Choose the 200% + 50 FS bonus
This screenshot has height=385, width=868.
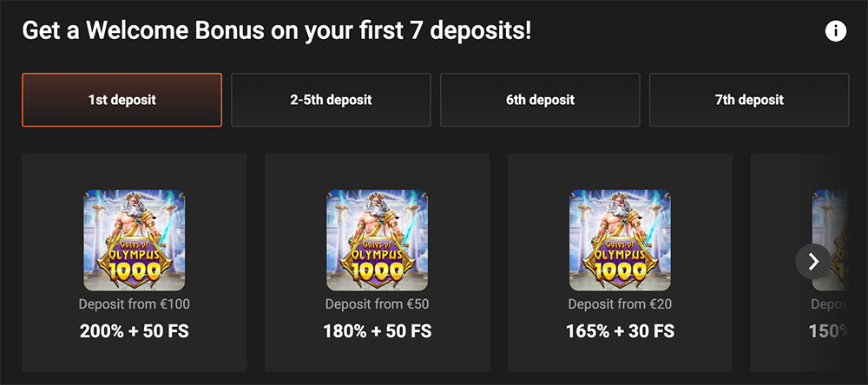[x=135, y=330]
